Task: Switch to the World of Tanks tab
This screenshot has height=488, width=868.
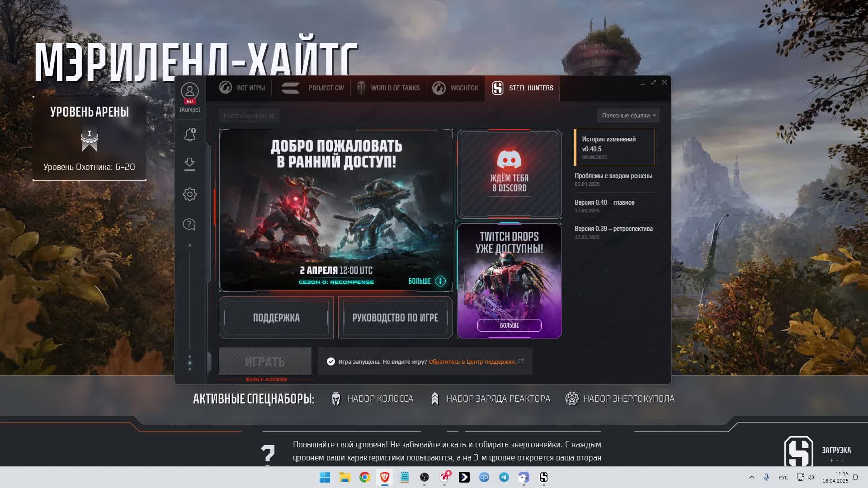Action: [x=388, y=88]
